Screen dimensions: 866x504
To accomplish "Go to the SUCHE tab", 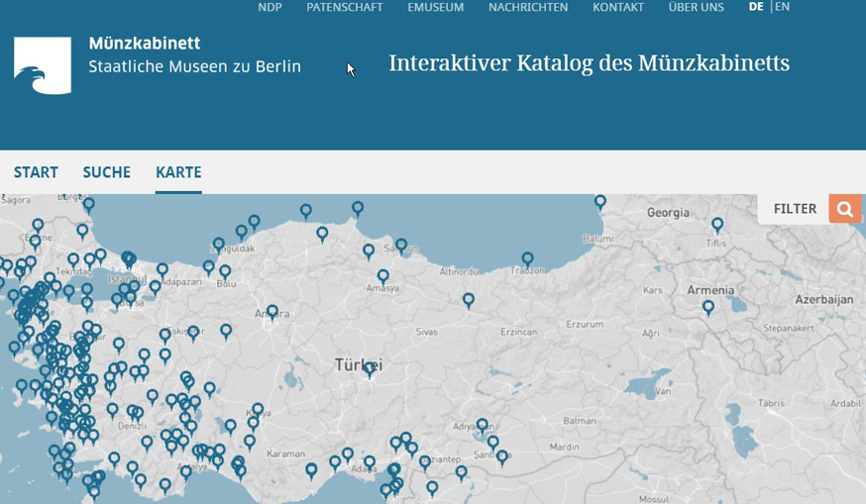I will 107,172.
